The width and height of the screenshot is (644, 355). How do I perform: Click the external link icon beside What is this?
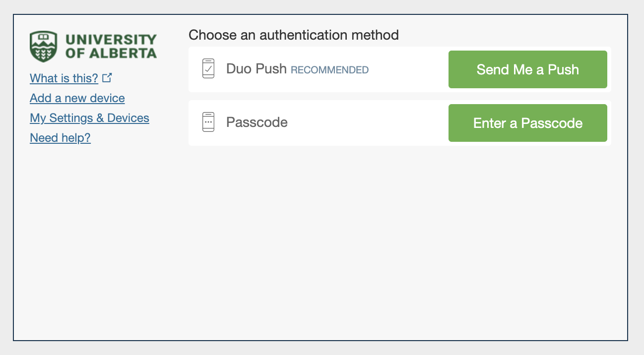tap(108, 77)
